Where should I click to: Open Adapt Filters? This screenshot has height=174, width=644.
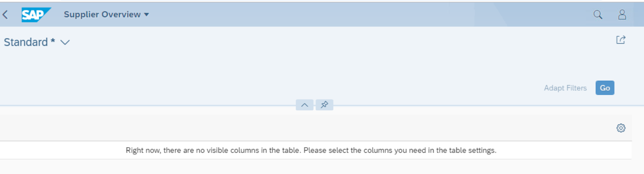565,88
